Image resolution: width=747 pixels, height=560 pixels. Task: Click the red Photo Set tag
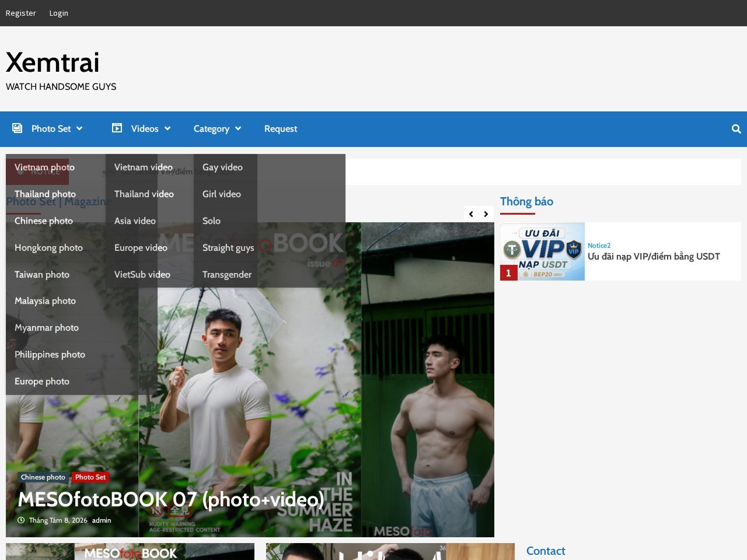coord(90,477)
